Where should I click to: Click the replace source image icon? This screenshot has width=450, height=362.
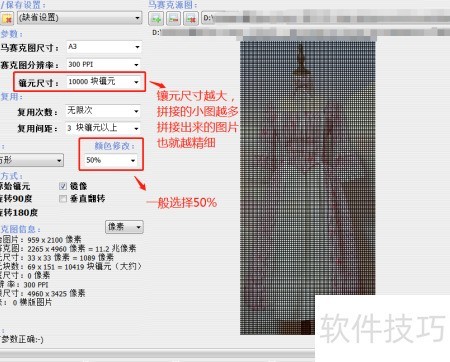(173, 18)
